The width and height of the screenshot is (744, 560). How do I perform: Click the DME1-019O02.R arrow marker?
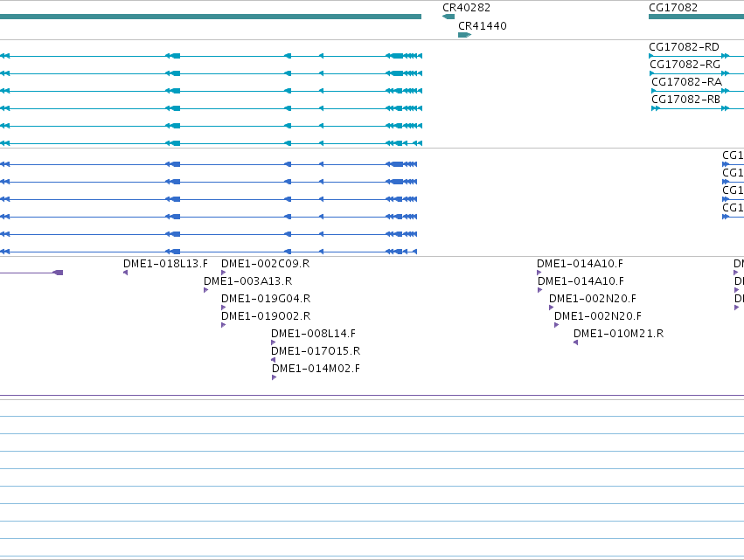click(224, 325)
